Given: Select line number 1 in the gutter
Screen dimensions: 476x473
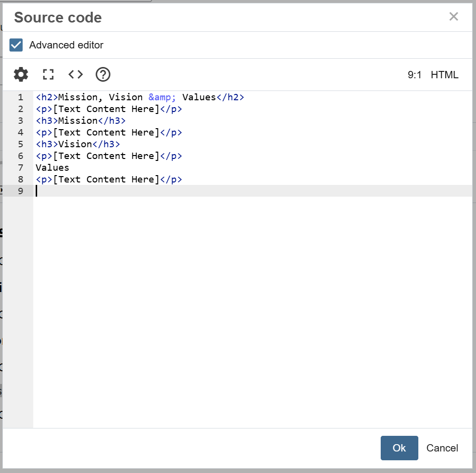Looking at the screenshot, I should click(21, 97).
